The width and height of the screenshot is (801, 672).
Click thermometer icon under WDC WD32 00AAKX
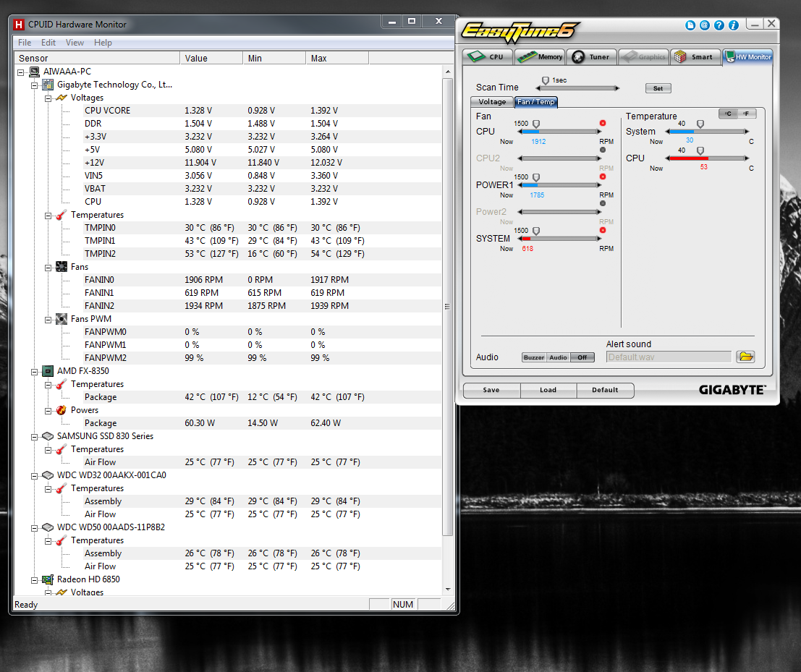pos(62,488)
